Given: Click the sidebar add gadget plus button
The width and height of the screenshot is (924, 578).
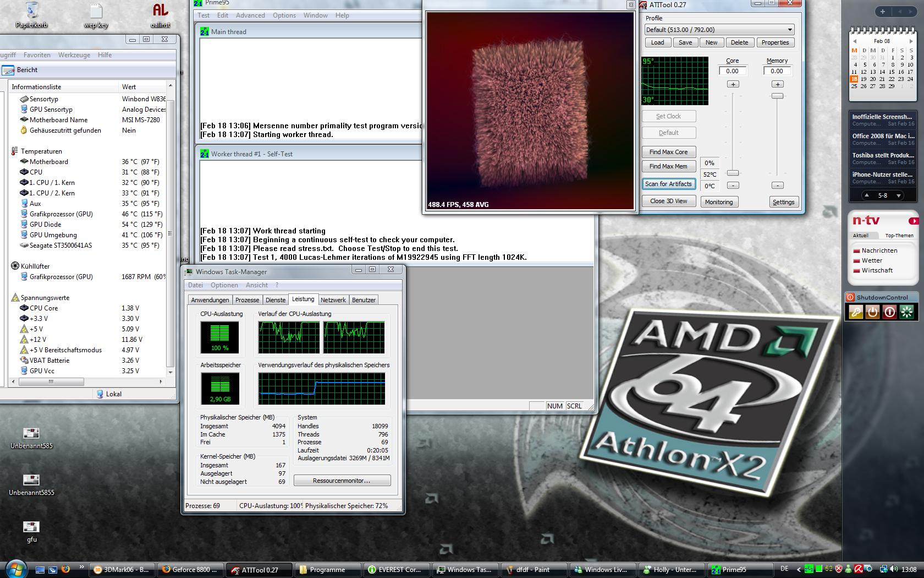Looking at the screenshot, I should (883, 12).
